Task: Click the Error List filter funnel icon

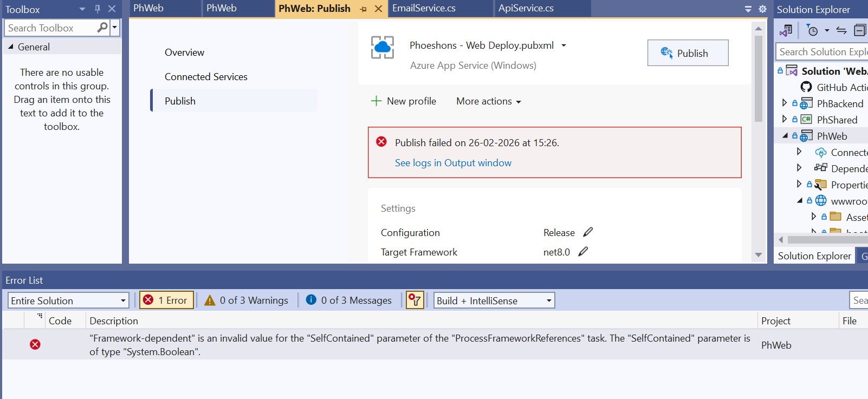Action: [x=414, y=300]
